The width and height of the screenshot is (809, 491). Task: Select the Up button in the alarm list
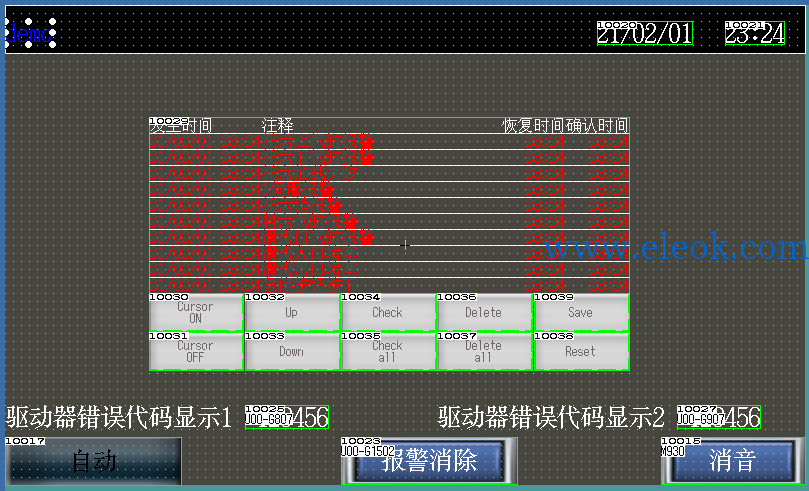click(292, 313)
